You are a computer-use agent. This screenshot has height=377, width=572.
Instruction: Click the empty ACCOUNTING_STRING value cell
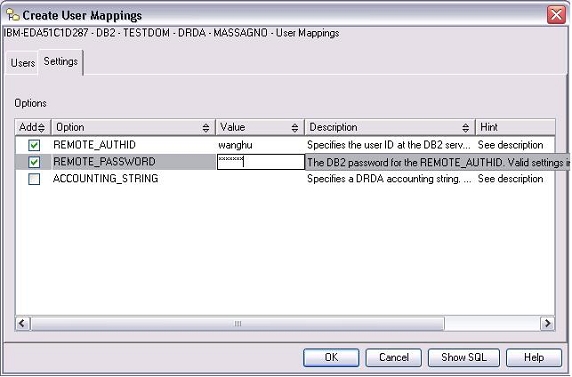pyautogui.click(x=260, y=179)
